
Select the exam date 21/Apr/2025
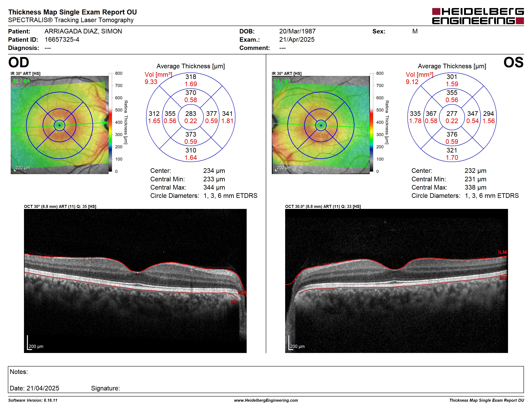coord(297,39)
